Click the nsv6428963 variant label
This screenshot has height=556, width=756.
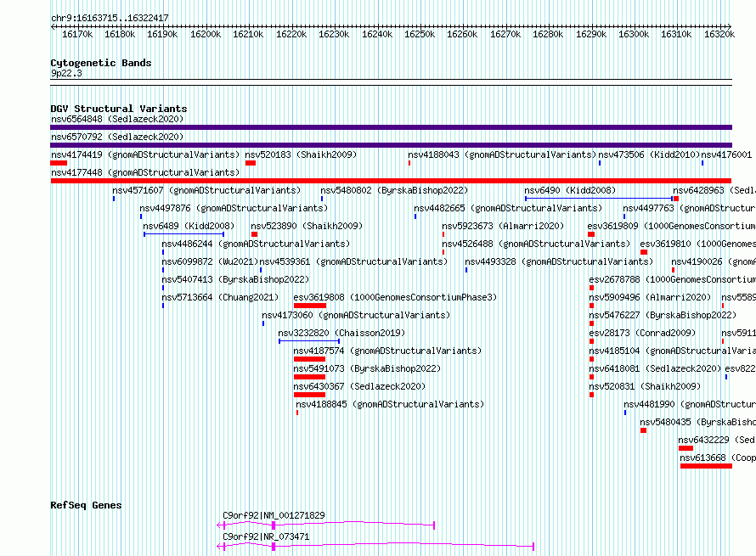pyautogui.click(x=714, y=190)
